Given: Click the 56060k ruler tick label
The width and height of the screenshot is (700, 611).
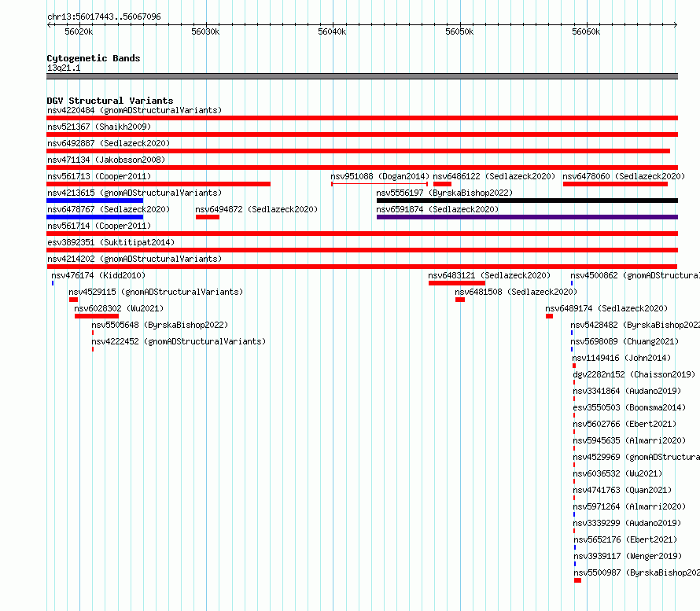Looking at the screenshot, I should point(586,31).
